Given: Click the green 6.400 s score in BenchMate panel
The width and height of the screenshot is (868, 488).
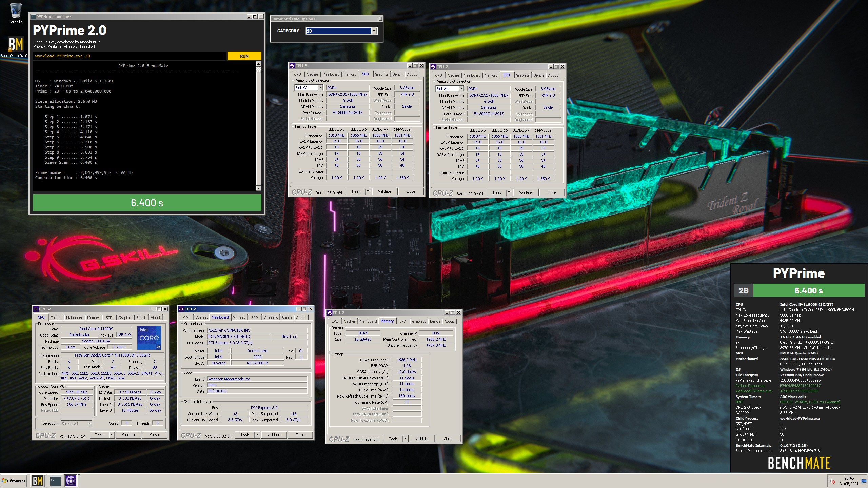Looking at the screenshot, I should 808,290.
